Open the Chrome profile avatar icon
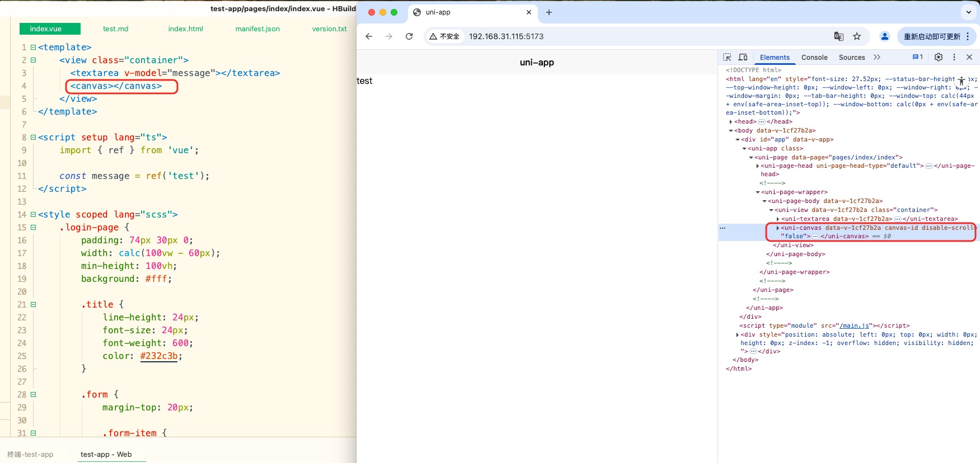 tap(885, 36)
